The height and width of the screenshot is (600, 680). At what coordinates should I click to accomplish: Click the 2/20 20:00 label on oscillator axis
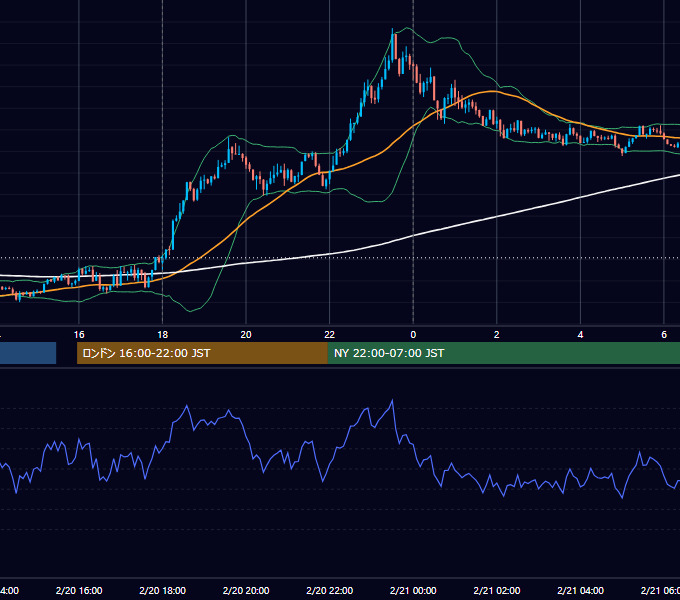[x=246, y=590]
